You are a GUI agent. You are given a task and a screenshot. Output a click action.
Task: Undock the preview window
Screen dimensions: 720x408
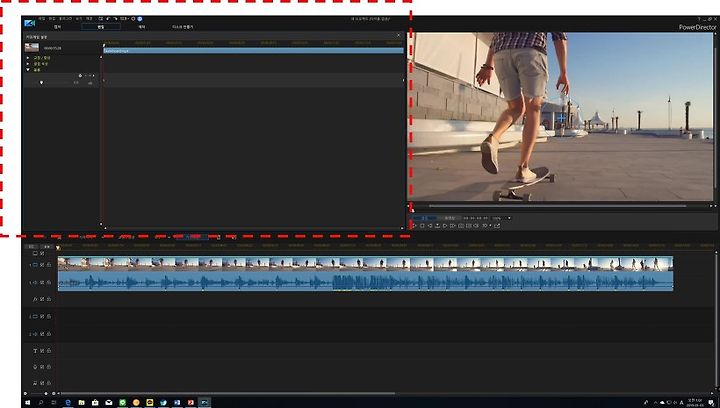(497, 226)
